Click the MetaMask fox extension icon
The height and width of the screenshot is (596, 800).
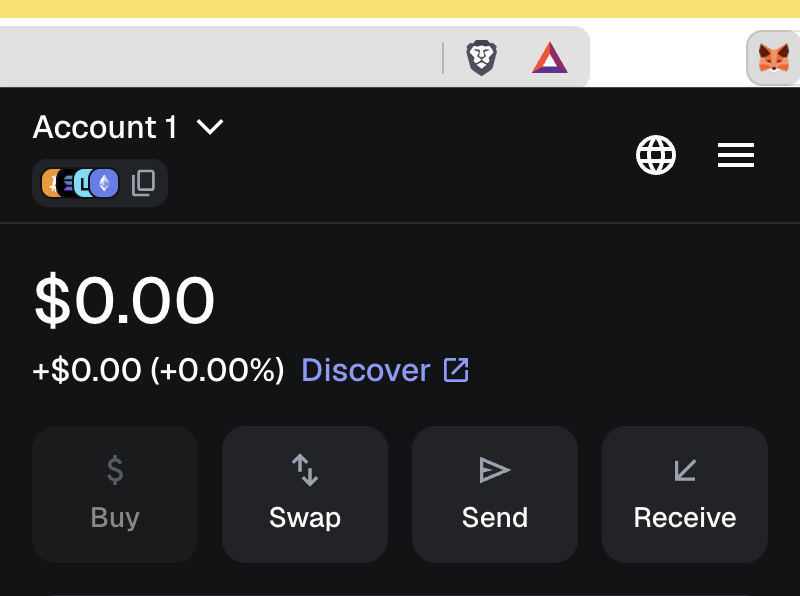click(x=773, y=58)
